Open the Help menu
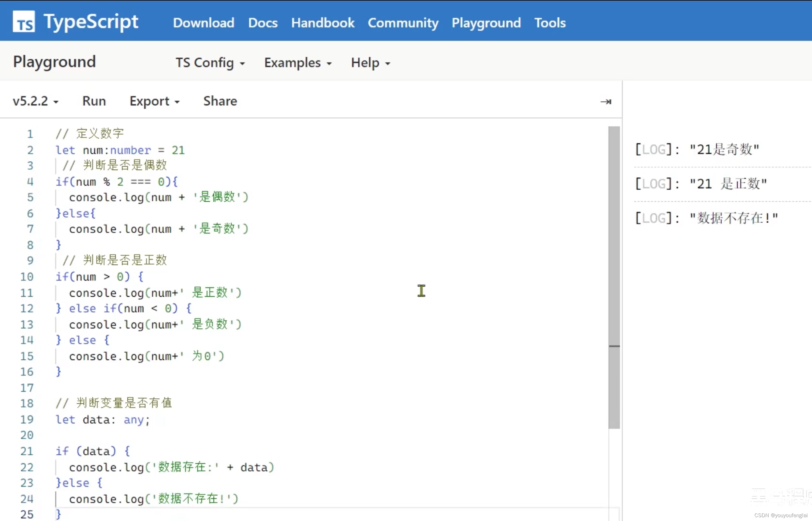Image resolution: width=812 pixels, height=521 pixels. click(370, 62)
